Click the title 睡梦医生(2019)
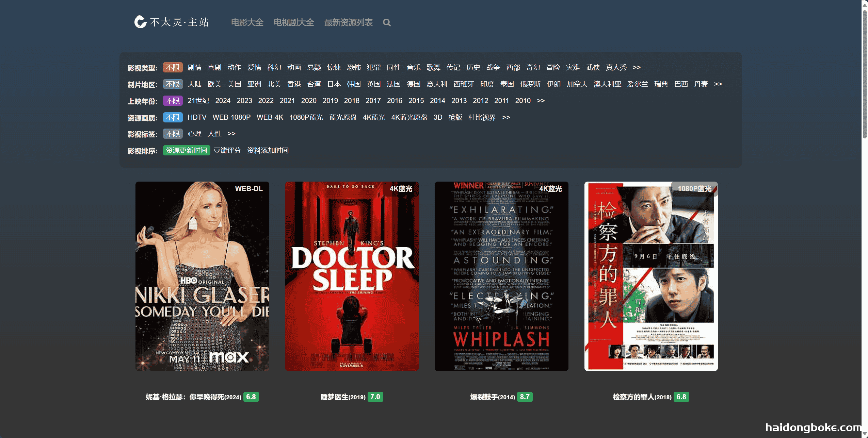The width and height of the screenshot is (868, 438). pyautogui.click(x=343, y=397)
